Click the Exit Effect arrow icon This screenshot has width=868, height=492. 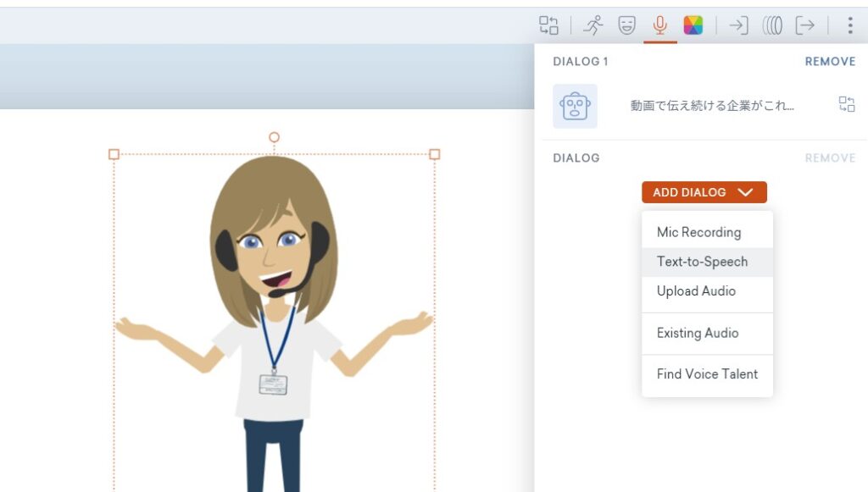[804, 25]
